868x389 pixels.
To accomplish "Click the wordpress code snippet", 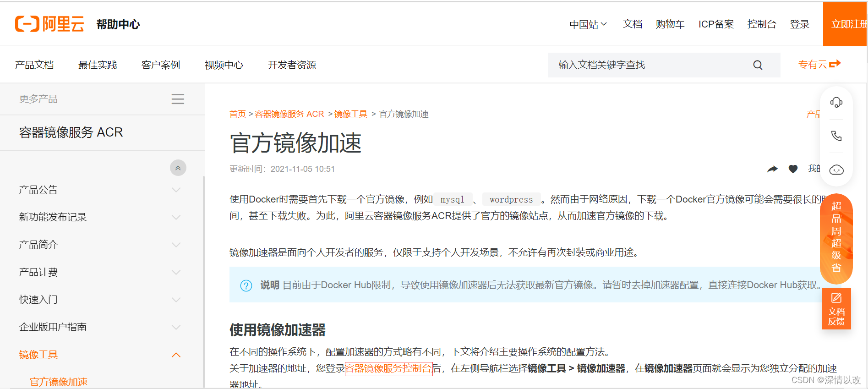I will click(x=511, y=200).
